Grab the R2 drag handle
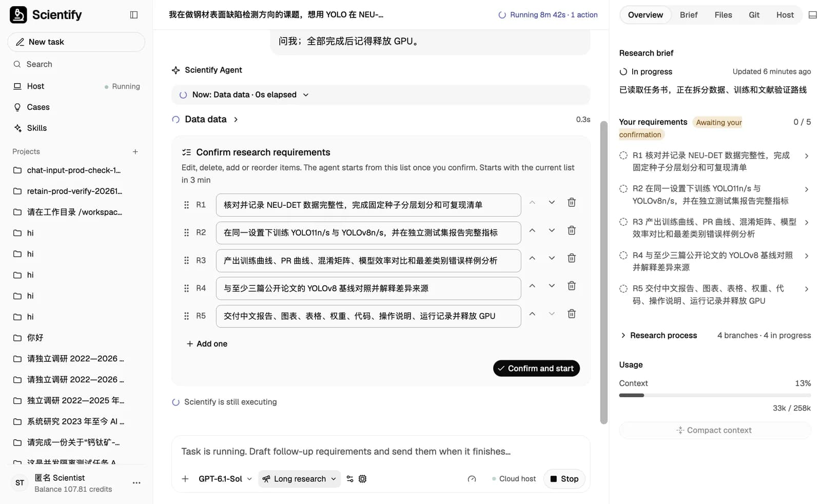This screenshot has height=504, width=821. (186, 232)
